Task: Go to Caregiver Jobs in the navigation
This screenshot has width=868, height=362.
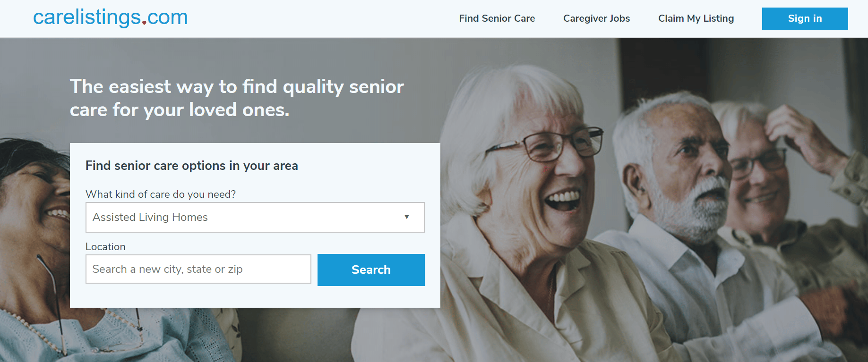Action: [x=596, y=18]
